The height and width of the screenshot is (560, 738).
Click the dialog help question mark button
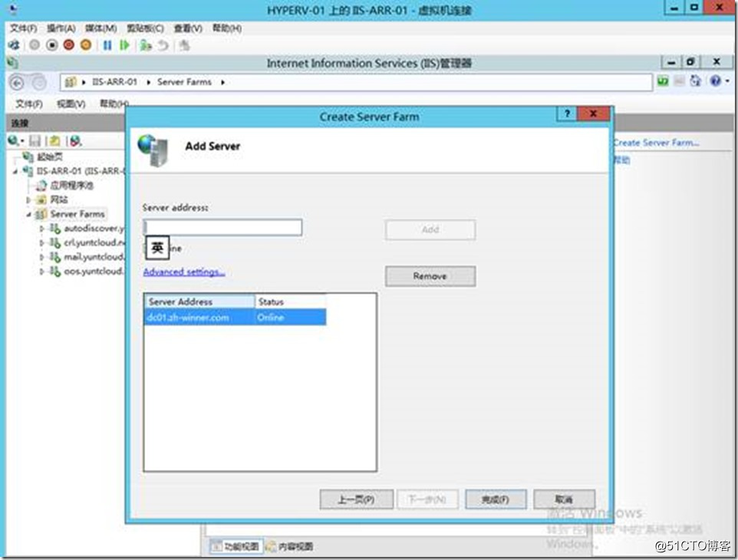pos(567,114)
